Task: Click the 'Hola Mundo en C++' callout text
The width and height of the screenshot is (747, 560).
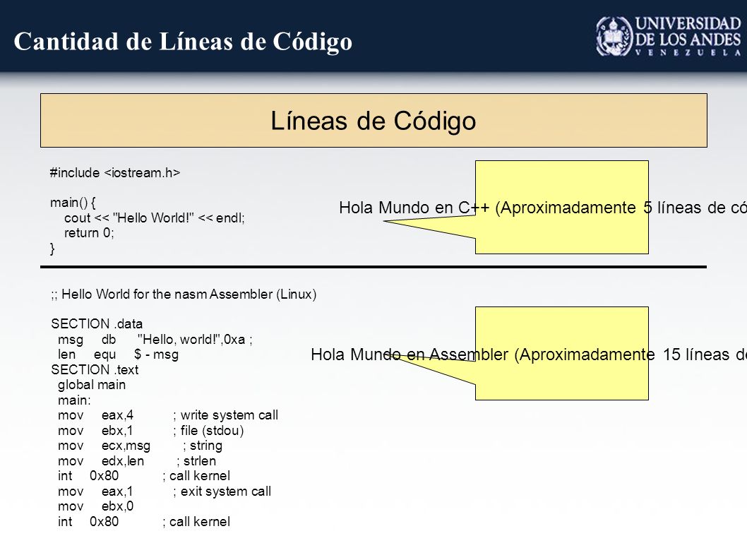Action: click(543, 208)
